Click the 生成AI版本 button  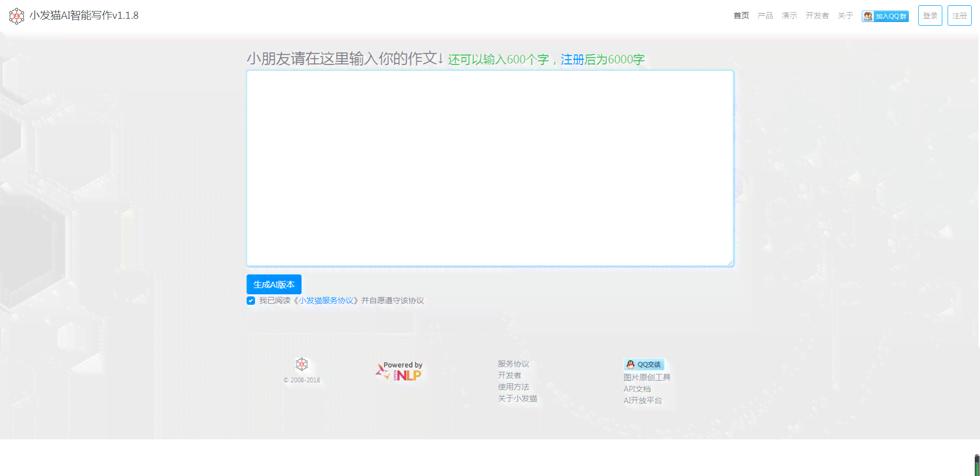(x=274, y=284)
